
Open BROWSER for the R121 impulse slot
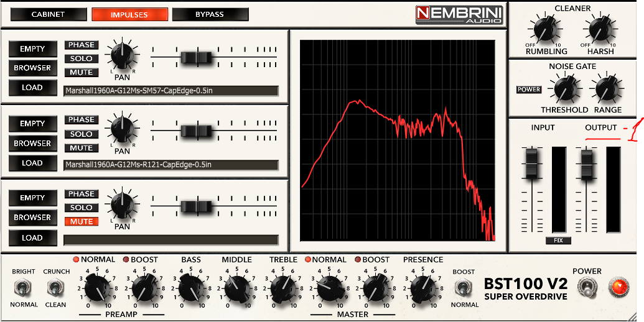pyautogui.click(x=33, y=144)
